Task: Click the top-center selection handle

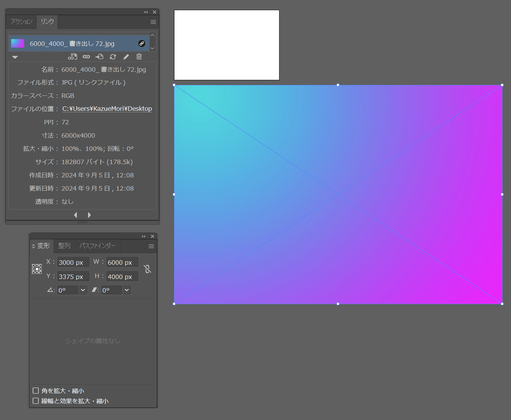Action: coord(338,85)
